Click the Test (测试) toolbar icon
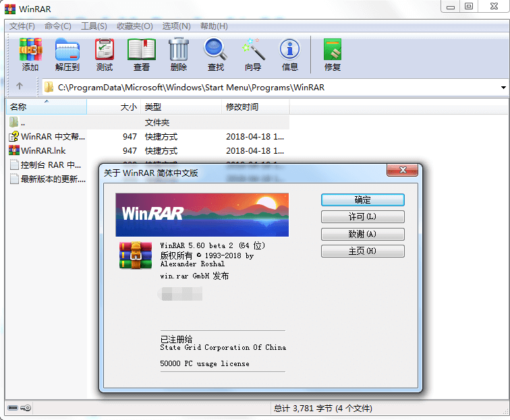 point(105,49)
